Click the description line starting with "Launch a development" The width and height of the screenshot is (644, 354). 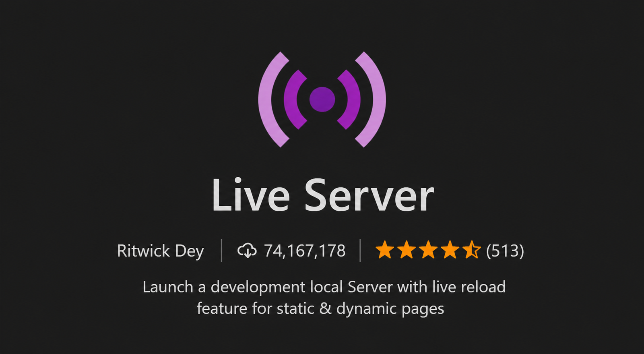point(324,287)
